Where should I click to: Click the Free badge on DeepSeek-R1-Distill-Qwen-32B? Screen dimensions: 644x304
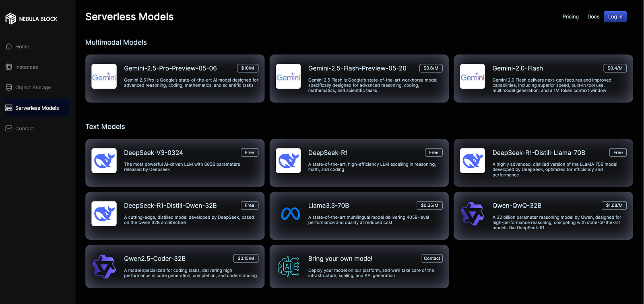[250, 205]
